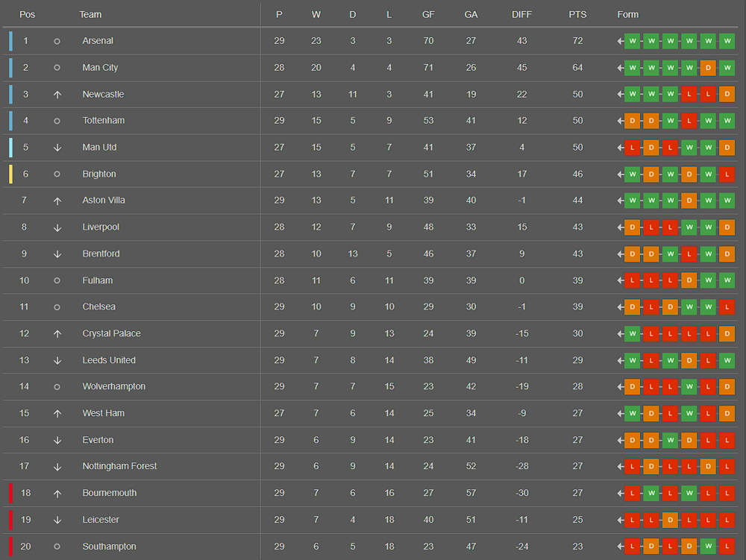Click Aston Villa's up arrow movement icon

(57, 201)
